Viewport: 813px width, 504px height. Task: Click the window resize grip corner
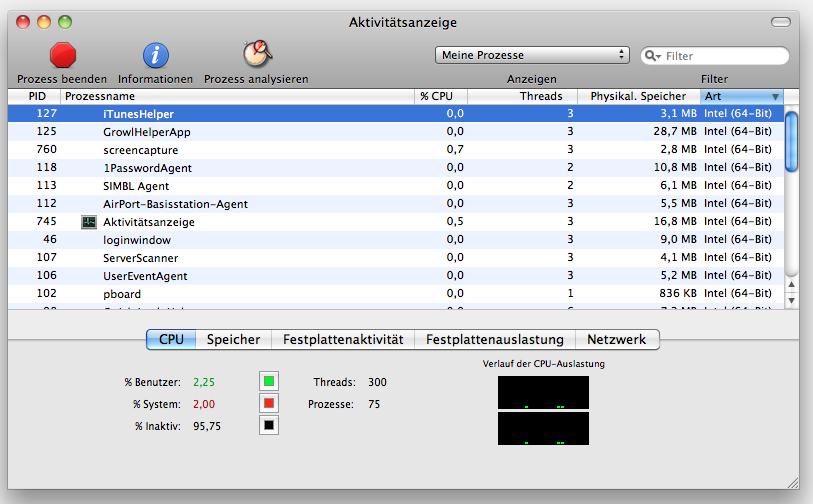793,483
